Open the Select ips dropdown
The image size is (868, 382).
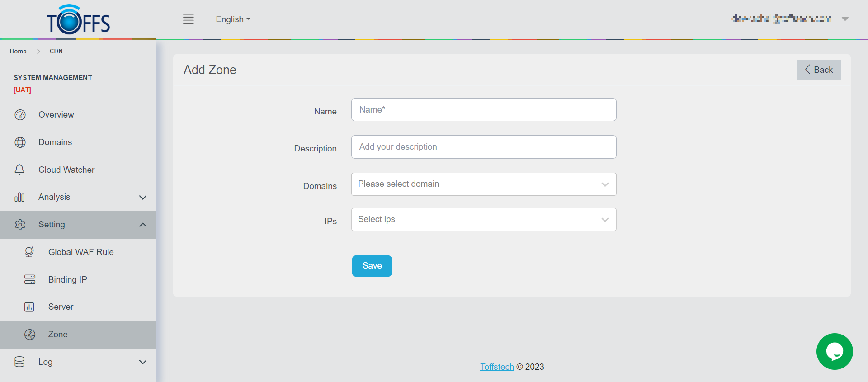point(483,219)
